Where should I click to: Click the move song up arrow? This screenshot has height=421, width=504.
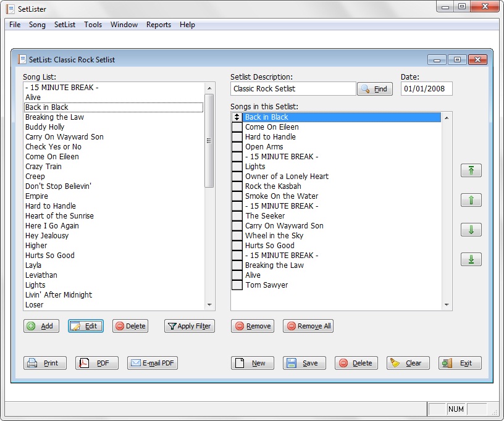[471, 201]
